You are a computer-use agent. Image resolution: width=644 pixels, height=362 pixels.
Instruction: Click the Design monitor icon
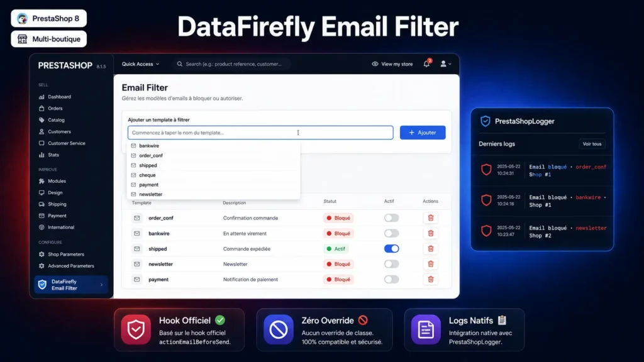pos(42,192)
